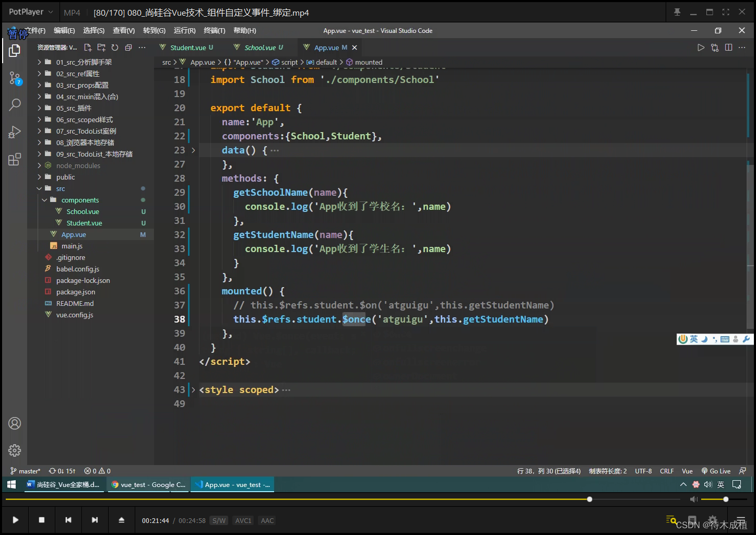Refresh the explorer file tree

point(115,47)
